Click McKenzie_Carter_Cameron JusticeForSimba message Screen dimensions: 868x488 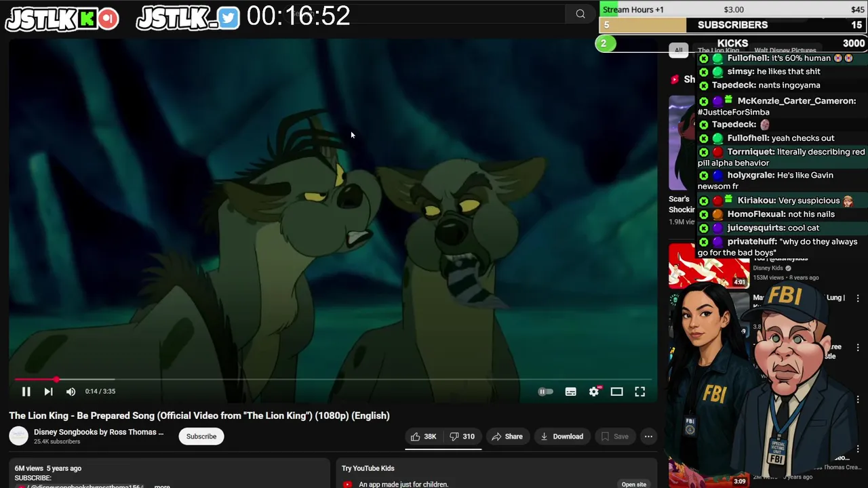coord(777,106)
